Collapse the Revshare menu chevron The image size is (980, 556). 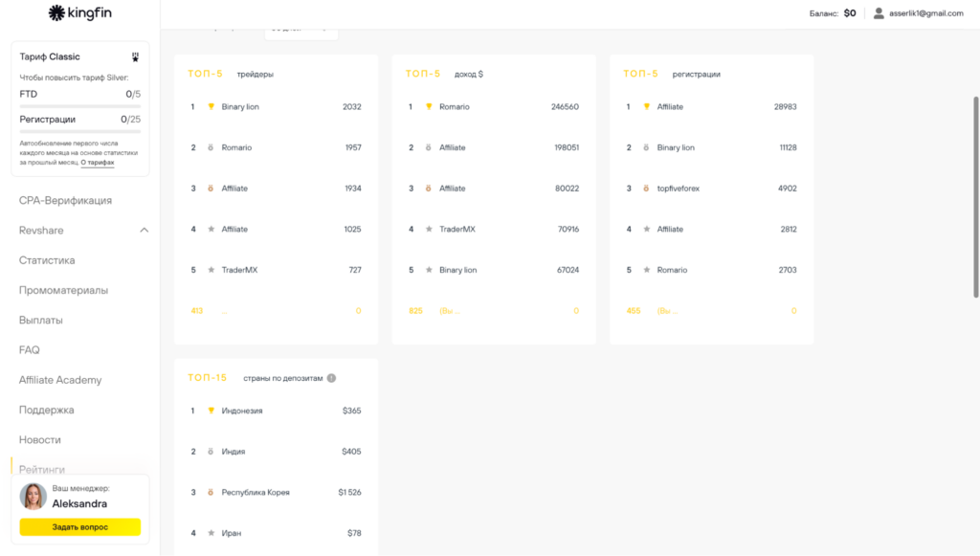144,230
